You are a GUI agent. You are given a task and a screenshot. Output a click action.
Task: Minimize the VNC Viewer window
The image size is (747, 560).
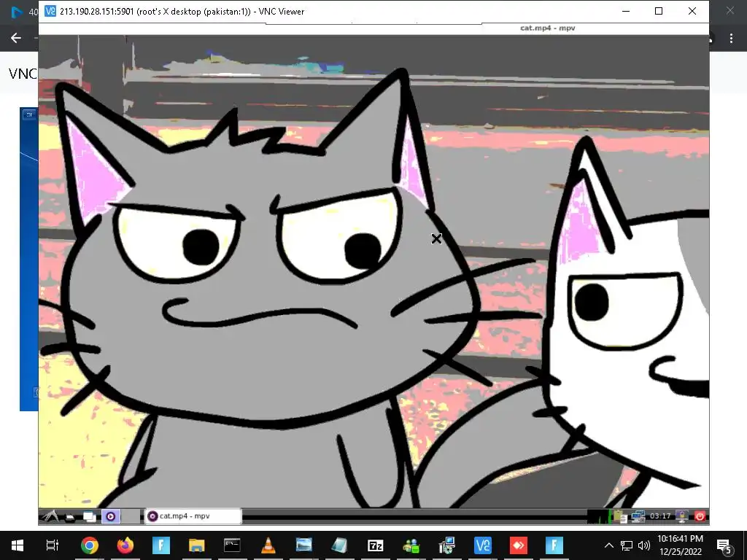[x=626, y=11]
